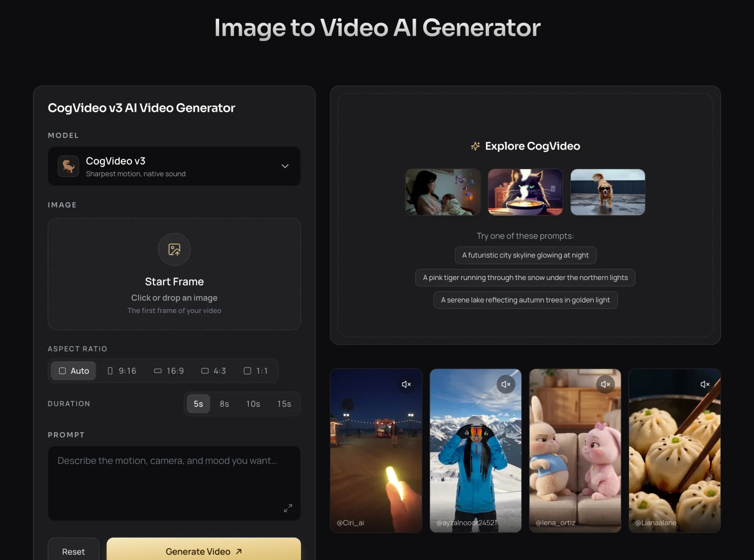Click the @lena_ortiz username
Image resolution: width=754 pixels, height=560 pixels.
click(556, 523)
